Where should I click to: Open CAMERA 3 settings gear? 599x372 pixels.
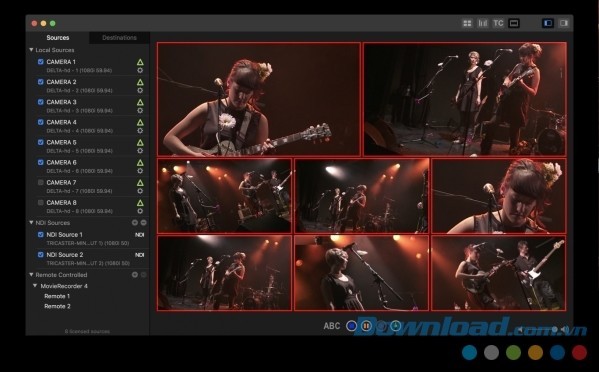click(x=140, y=110)
